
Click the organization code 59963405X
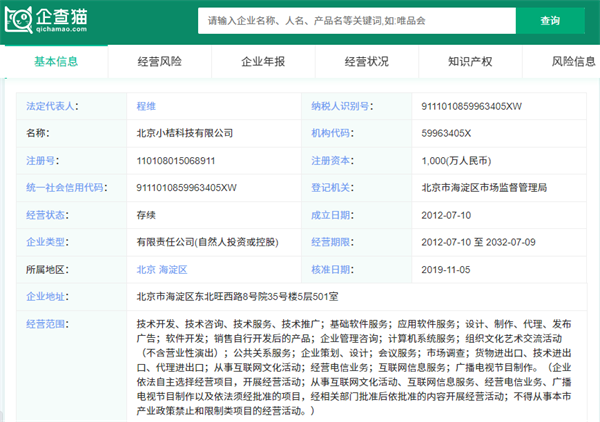[450, 132]
